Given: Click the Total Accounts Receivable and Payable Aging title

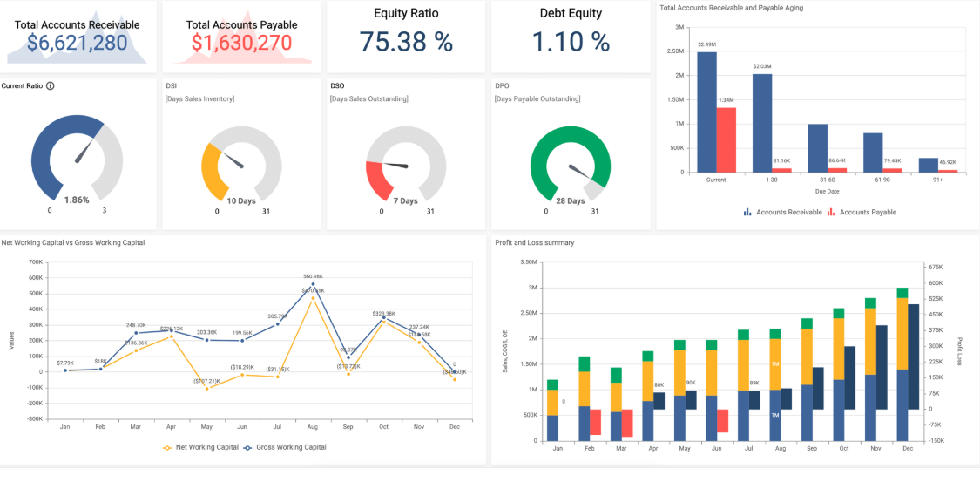Looking at the screenshot, I should click(x=731, y=8).
